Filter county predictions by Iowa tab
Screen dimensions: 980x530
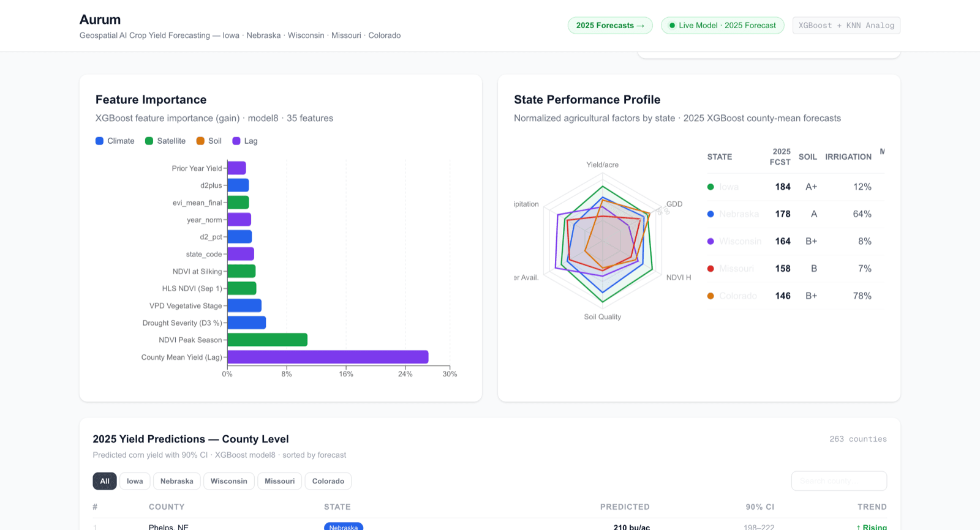click(135, 481)
